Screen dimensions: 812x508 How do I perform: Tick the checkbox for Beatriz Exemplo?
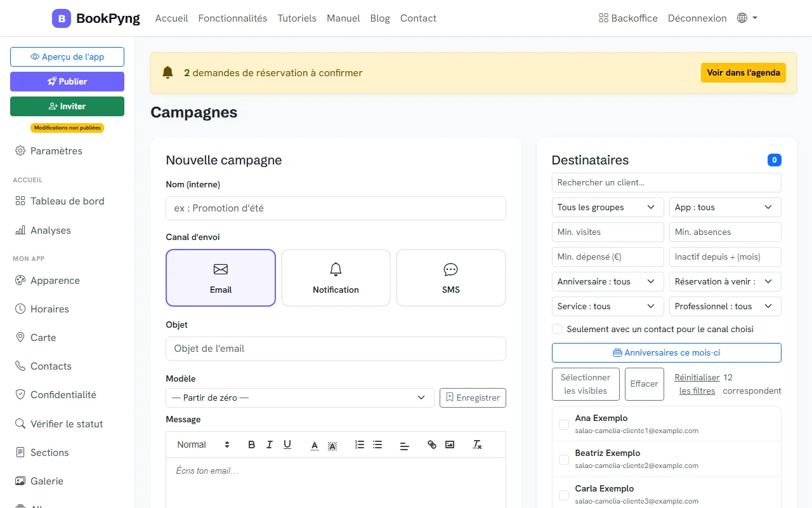(564, 459)
